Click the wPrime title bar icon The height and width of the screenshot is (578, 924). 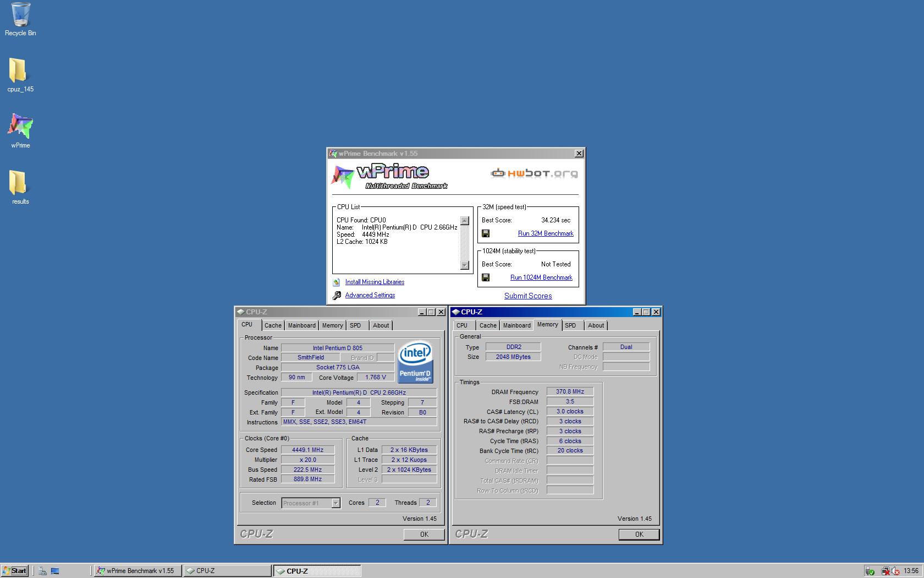[x=333, y=154]
